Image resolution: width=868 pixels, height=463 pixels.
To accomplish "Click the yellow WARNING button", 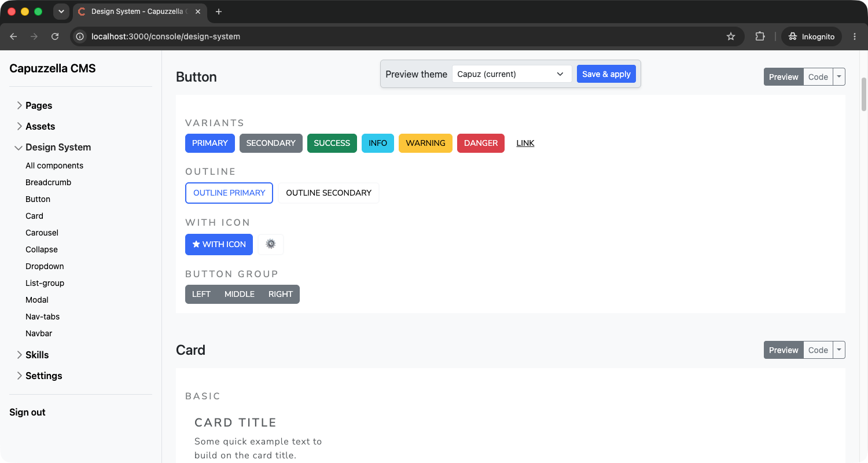I will click(425, 143).
